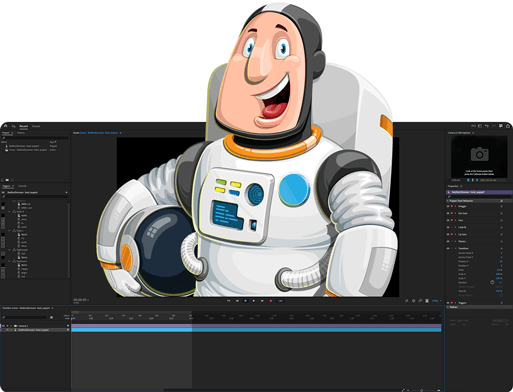Toggle eye visibility for Camera track
The height and width of the screenshot is (392, 513).
click(3, 326)
